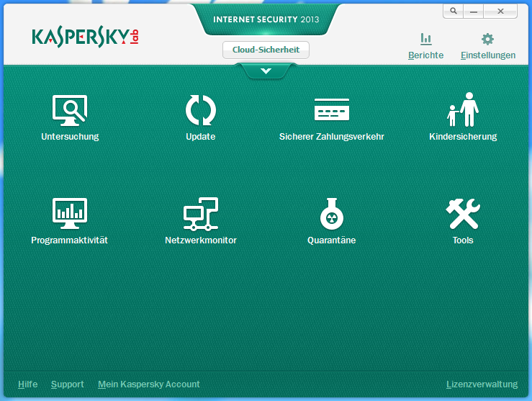This screenshot has width=532, height=401.
Task: Click the Tools label text
Action: [463, 240]
